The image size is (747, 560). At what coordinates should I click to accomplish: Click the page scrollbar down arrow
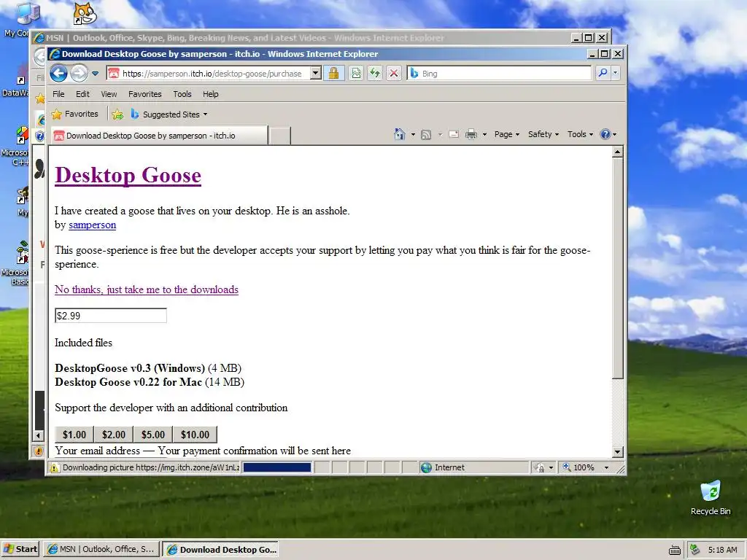[617, 451]
